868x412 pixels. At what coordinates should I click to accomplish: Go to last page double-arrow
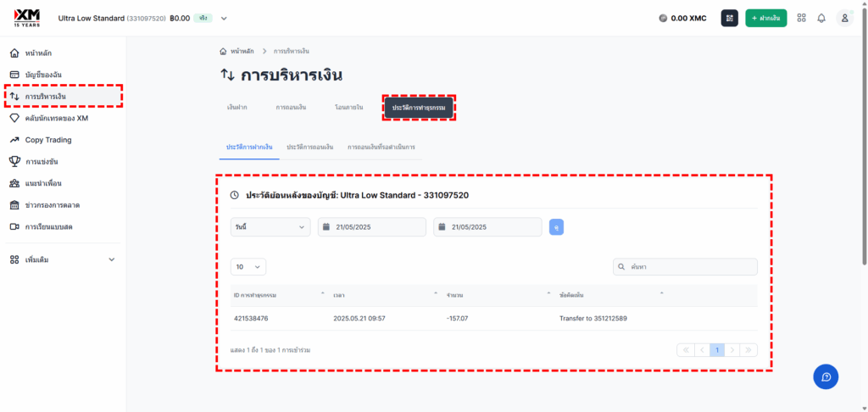tap(748, 350)
